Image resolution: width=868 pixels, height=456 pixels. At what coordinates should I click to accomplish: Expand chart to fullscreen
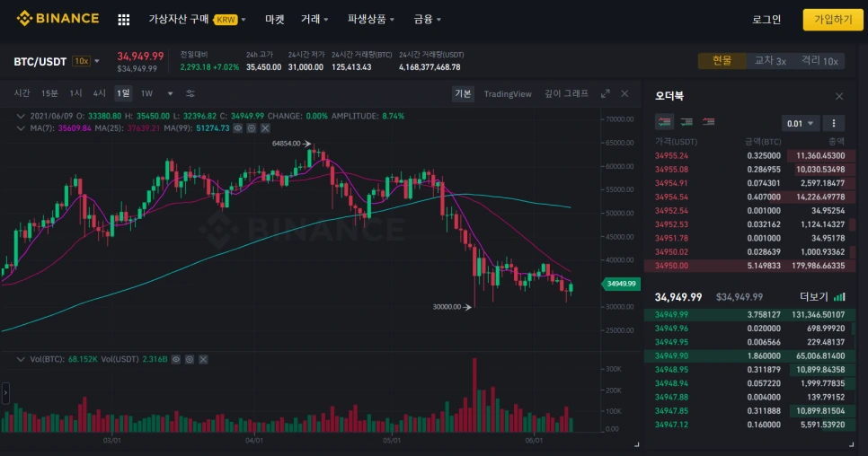pos(605,93)
